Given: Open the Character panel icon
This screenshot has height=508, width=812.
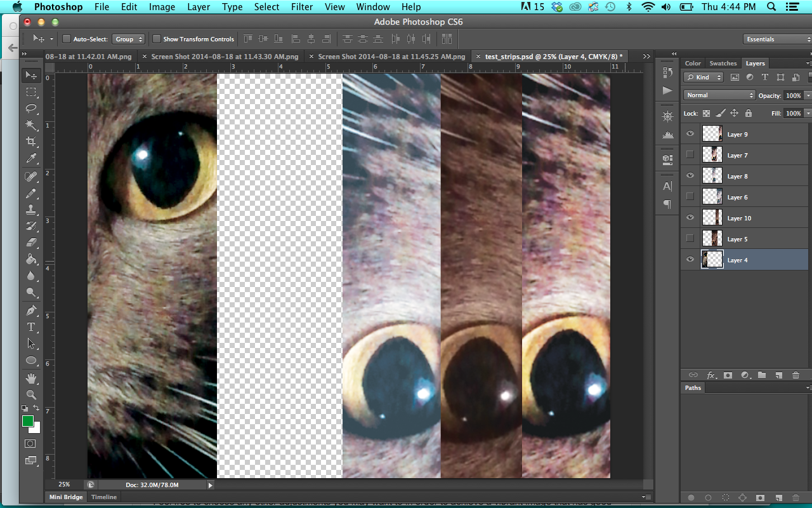Looking at the screenshot, I should point(667,186).
